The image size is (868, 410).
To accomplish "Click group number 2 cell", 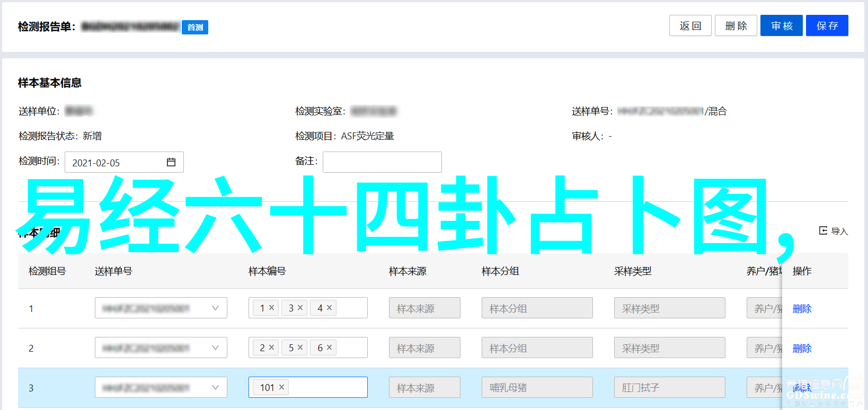I will click(31, 348).
